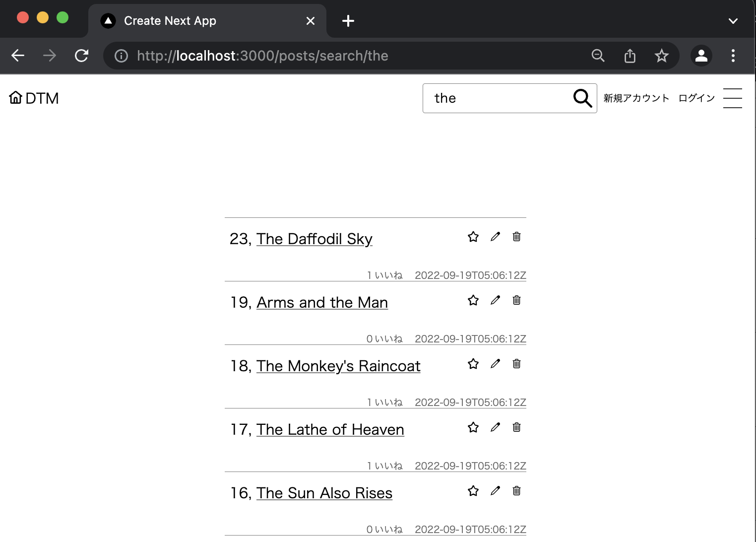Open the hamburger menu
This screenshot has width=756, height=542.
[x=732, y=98]
